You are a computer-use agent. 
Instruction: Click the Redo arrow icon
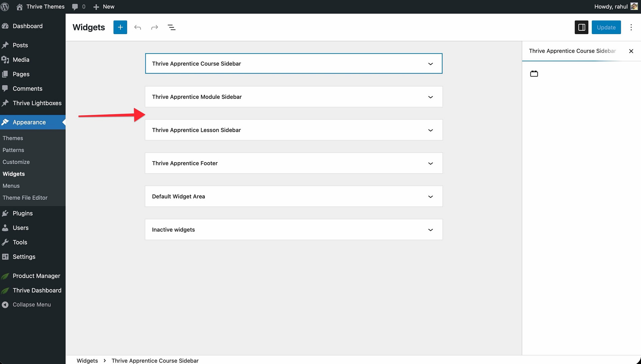154,27
